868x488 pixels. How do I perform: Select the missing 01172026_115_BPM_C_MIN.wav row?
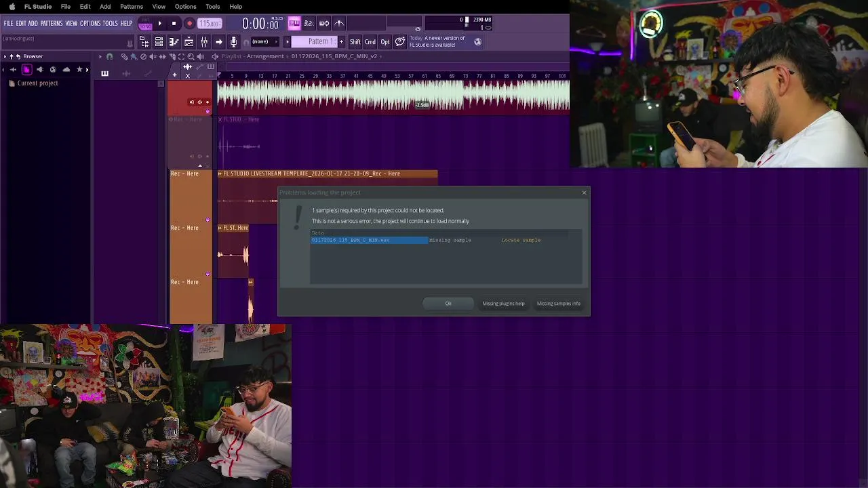coord(370,240)
